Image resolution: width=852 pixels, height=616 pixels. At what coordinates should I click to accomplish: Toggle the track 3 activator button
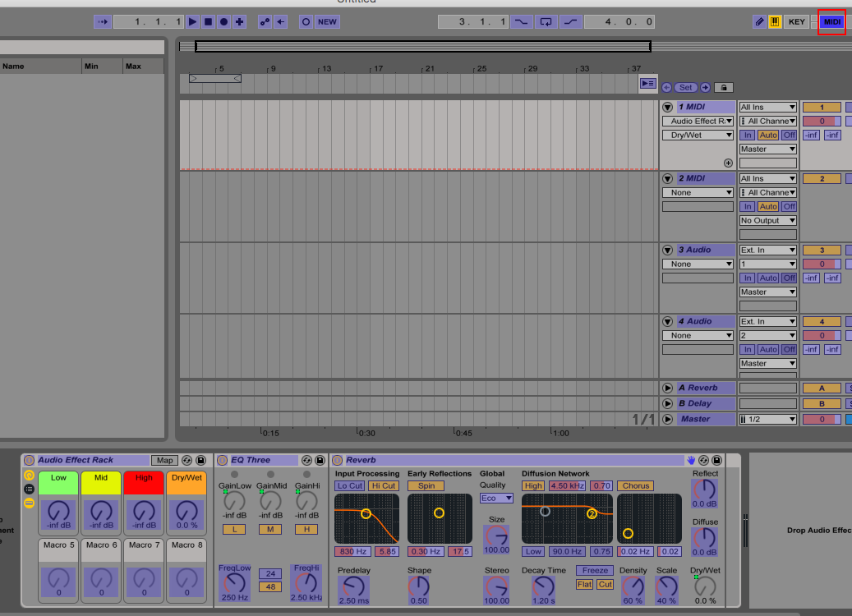822,250
